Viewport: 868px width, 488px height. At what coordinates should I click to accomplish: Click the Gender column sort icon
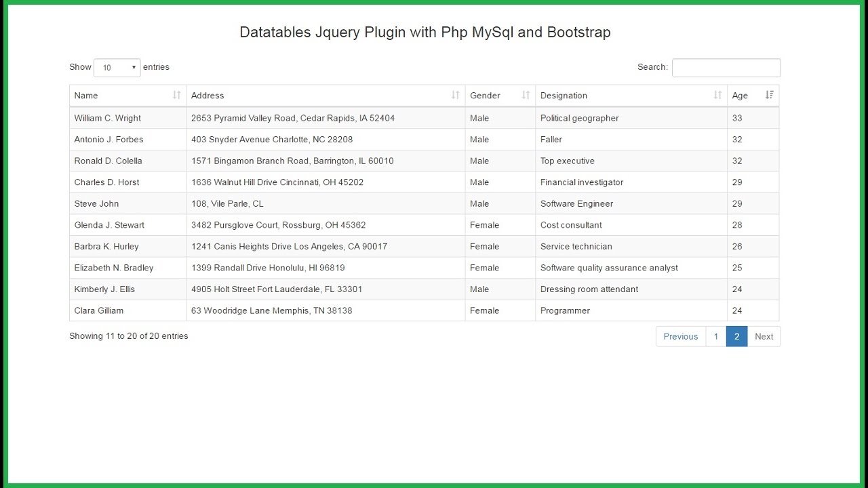[x=526, y=96]
